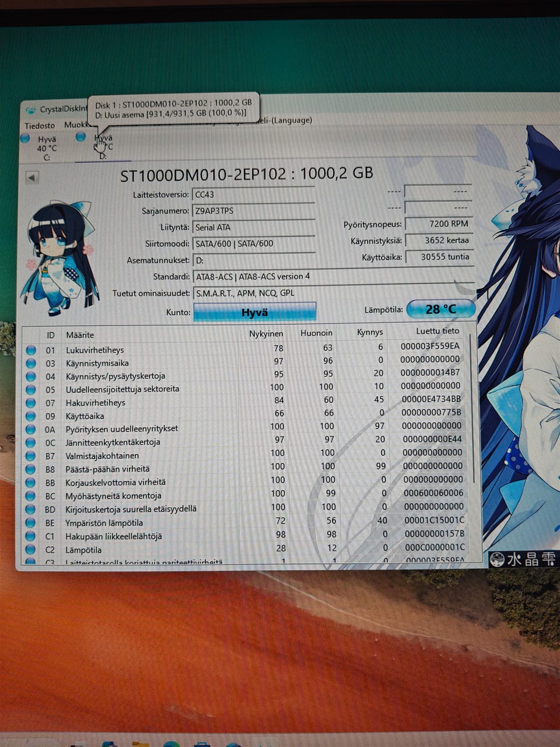The width and height of the screenshot is (560, 747).
Task: Select raw value 00000000157B
Action: click(x=434, y=533)
